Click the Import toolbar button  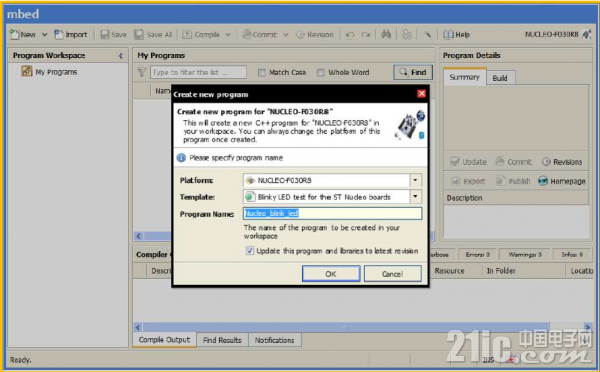(71, 34)
